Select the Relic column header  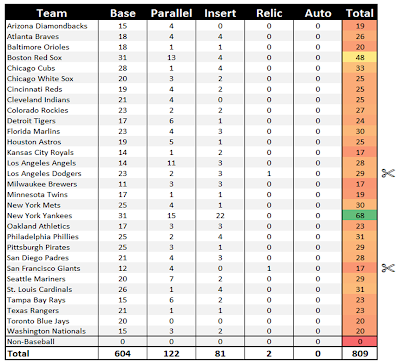[269, 13]
